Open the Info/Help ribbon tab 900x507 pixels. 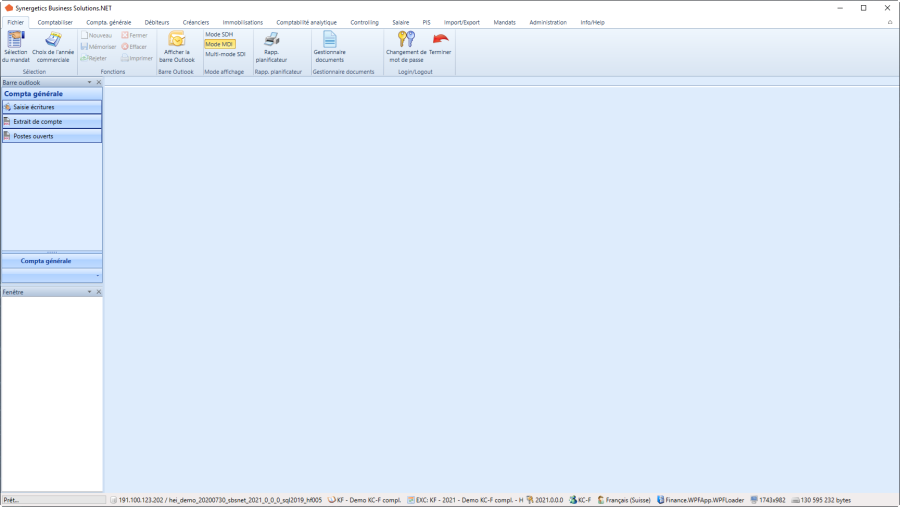(x=592, y=22)
